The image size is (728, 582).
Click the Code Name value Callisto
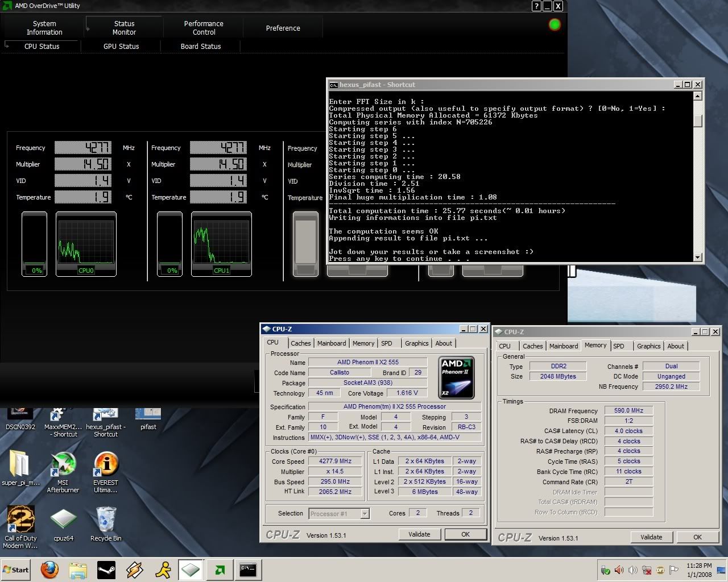click(340, 372)
